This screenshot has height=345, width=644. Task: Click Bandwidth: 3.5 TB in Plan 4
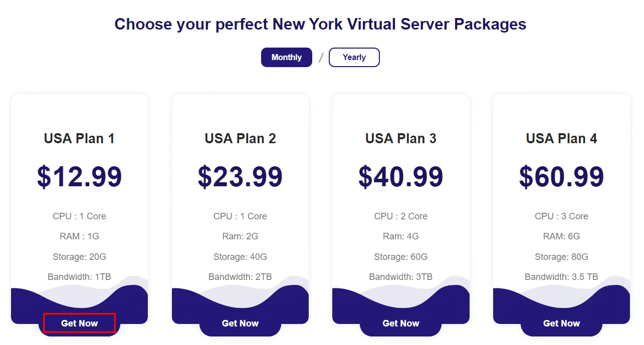click(561, 276)
